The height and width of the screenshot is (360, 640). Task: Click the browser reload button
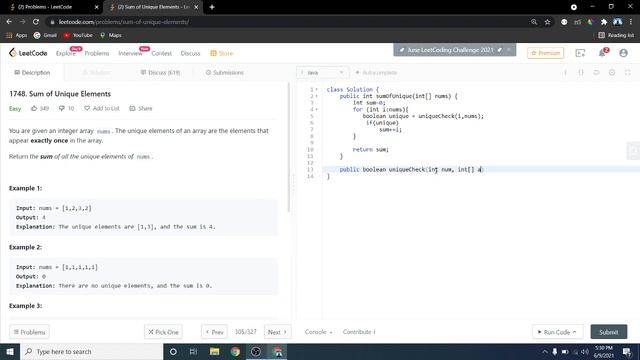[x=36, y=22]
